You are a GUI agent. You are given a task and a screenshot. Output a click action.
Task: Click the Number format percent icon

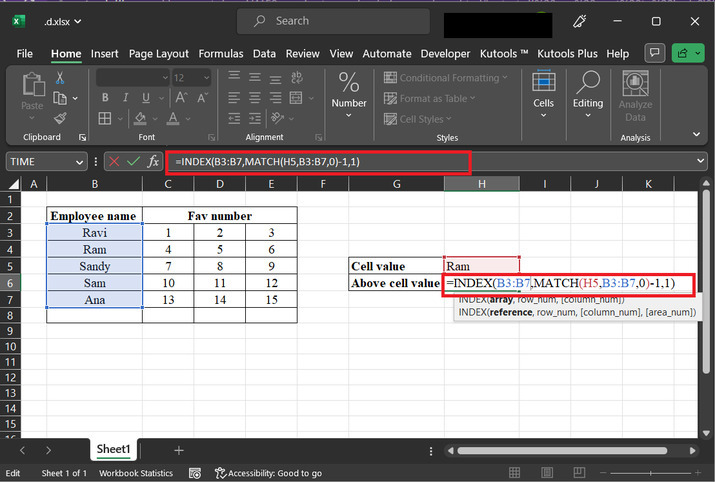[x=348, y=83]
